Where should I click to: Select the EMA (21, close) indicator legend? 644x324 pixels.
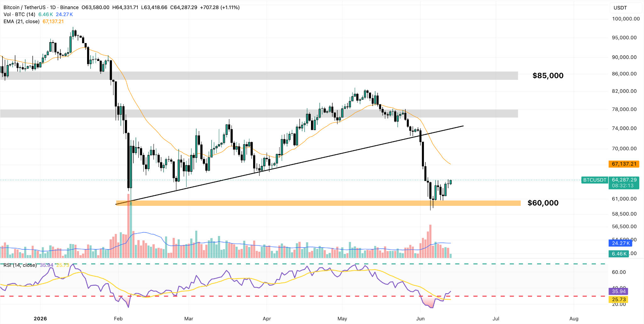(x=21, y=21)
